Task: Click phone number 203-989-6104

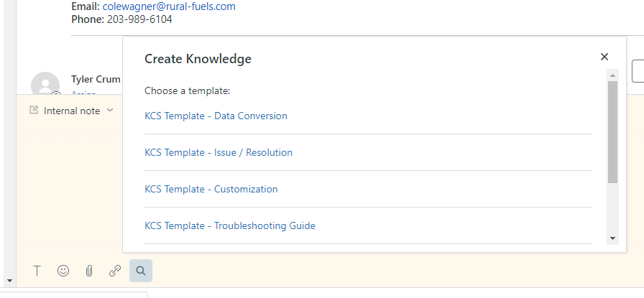Action: tap(139, 19)
